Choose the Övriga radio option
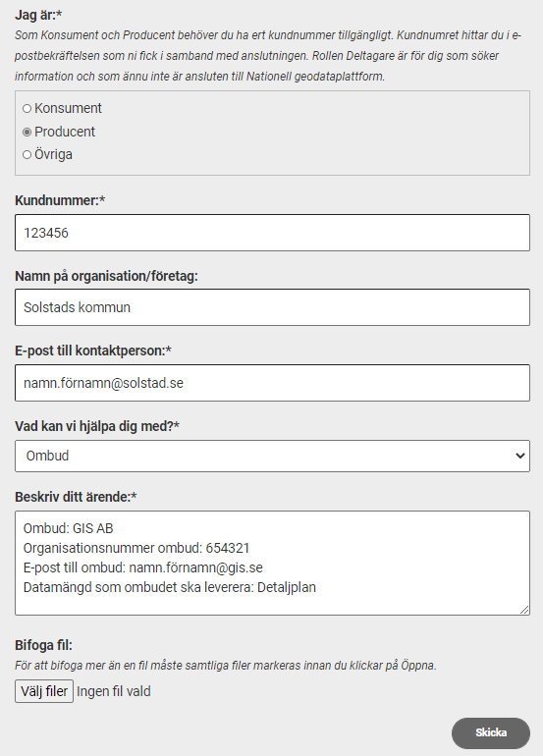This screenshot has width=543, height=756. 27,155
